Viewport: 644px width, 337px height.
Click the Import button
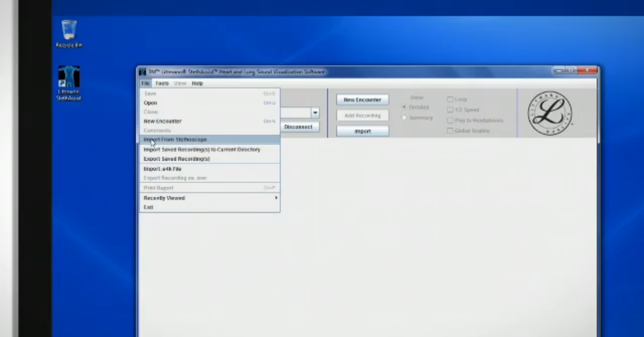coord(363,131)
